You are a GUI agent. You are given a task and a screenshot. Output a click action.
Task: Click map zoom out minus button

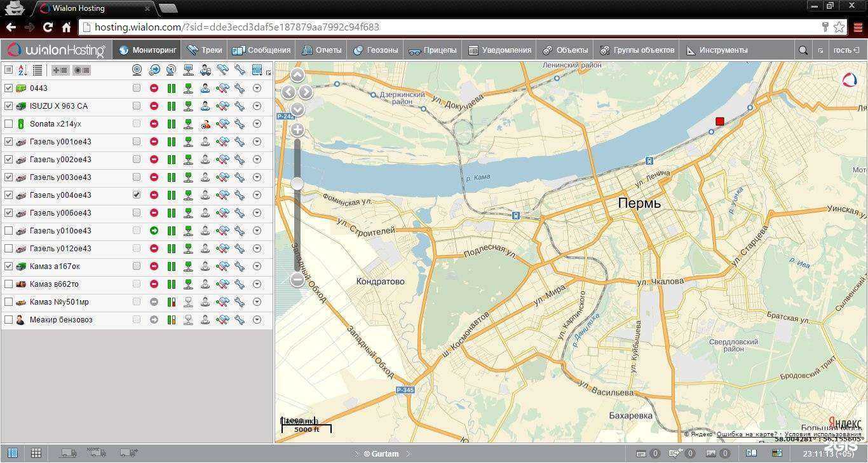[x=297, y=279]
